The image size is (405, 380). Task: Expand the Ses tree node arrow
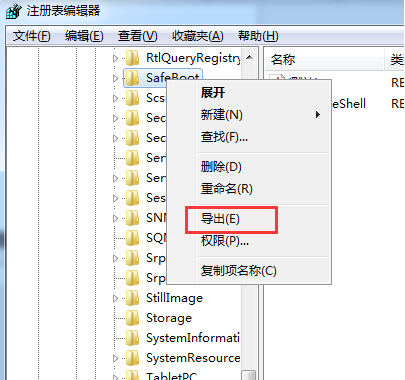pos(115,199)
